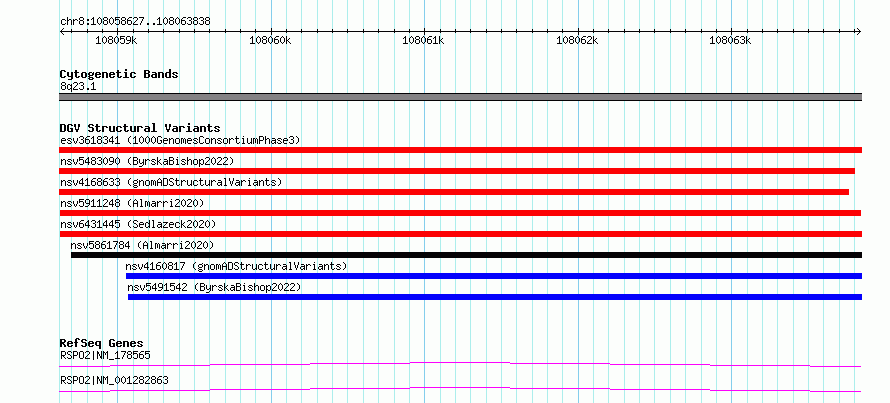Viewport: 890px width, 403px height.
Task: Select magenta line of RSPO2|NM_001282863
Action: point(460,389)
